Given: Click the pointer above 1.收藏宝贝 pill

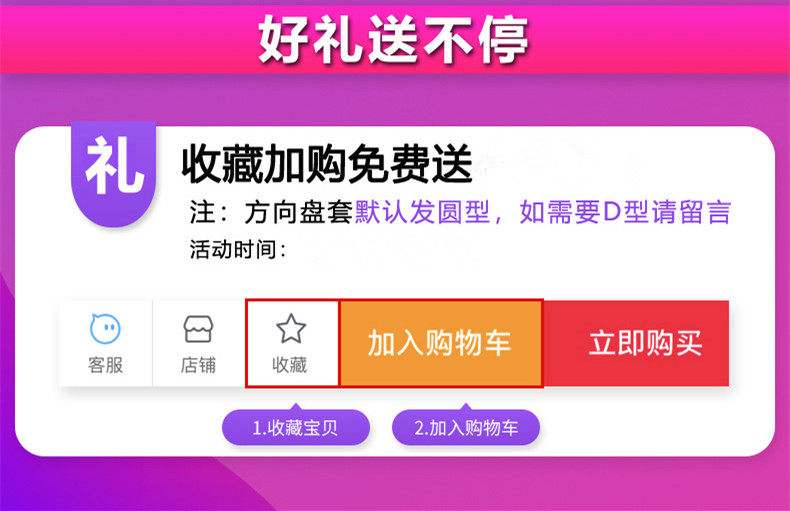Looking at the screenshot, I should click(x=296, y=406).
